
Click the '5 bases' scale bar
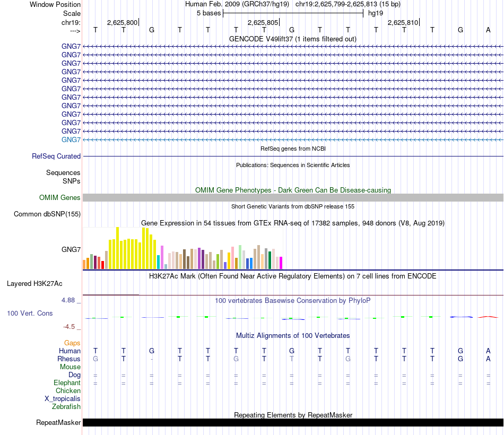point(293,13)
